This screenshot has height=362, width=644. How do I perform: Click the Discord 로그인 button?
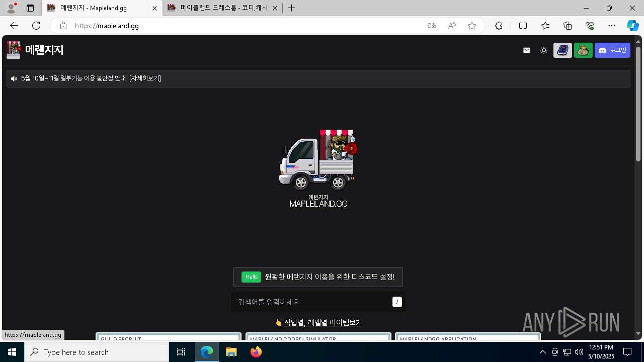[612, 50]
